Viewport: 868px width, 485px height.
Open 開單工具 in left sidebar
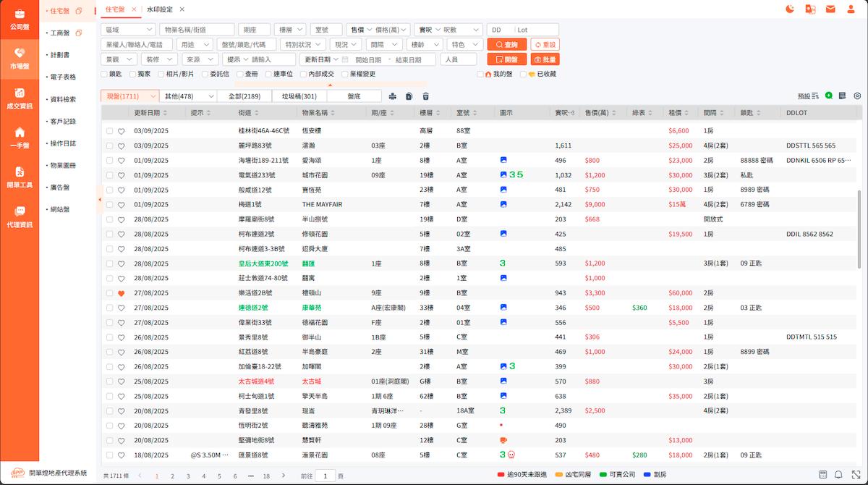click(x=20, y=176)
